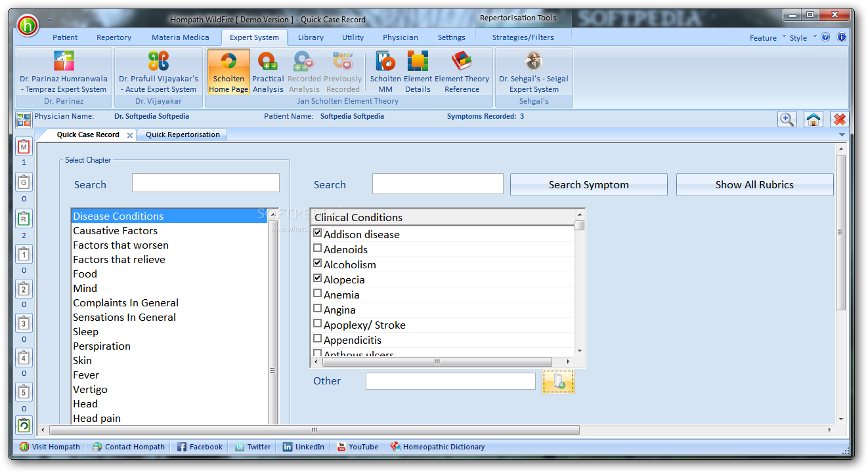Open Practical Analysis tool
Screen dimensions: 868x473
(x=268, y=72)
